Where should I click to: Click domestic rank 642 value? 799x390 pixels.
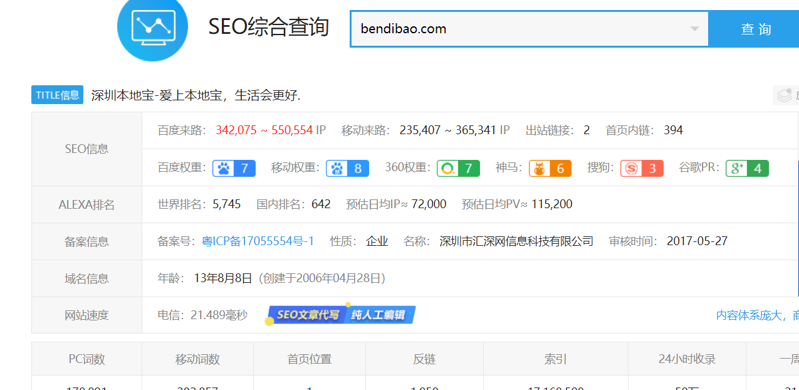tap(321, 204)
